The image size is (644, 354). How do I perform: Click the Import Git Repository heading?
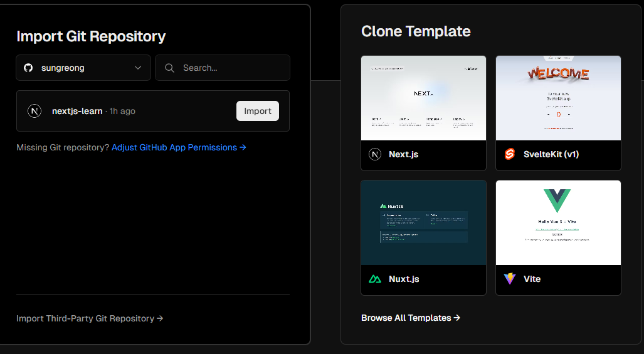(91, 36)
